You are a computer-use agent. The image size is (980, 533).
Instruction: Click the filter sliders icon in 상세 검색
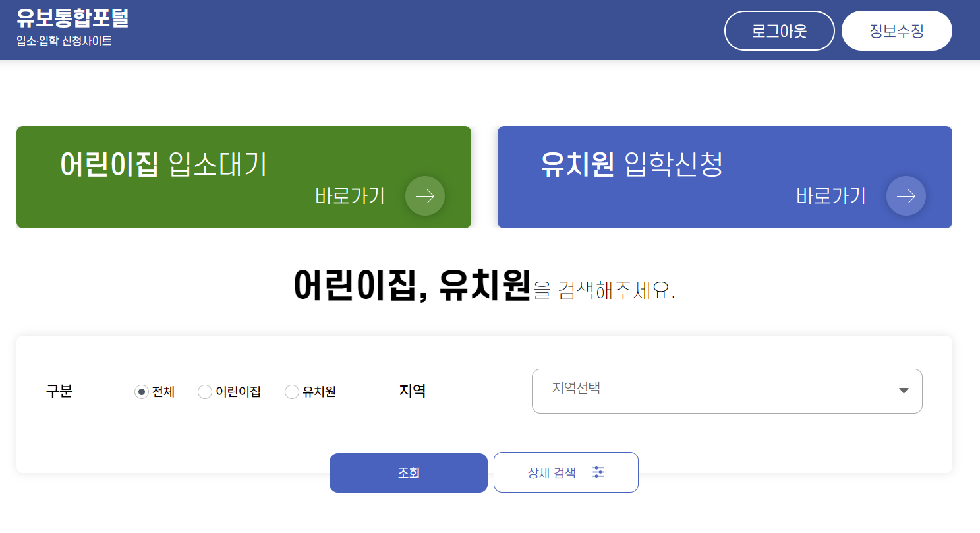(x=598, y=472)
